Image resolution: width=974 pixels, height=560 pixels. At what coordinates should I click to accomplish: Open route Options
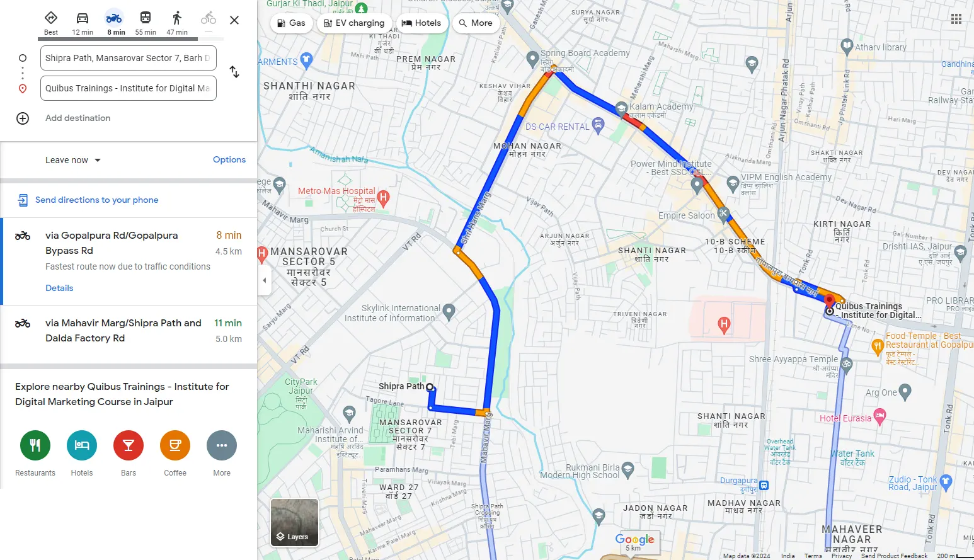(x=229, y=160)
